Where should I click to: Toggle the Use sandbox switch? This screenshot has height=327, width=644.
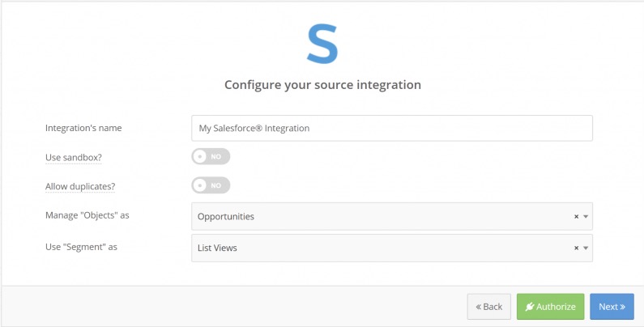click(x=211, y=156)
